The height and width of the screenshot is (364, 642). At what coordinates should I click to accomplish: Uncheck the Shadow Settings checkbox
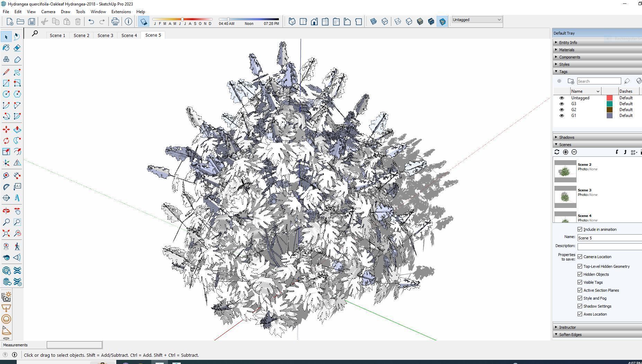coord(580,306)
